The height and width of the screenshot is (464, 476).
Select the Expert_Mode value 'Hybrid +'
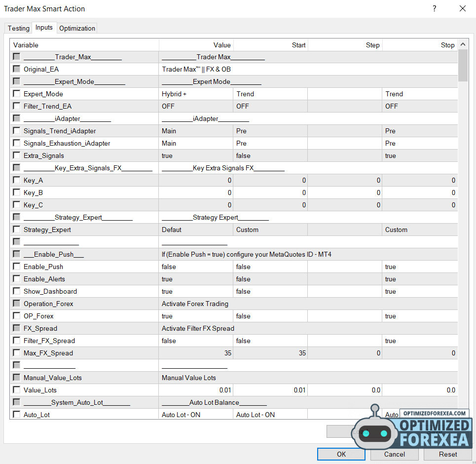(x=196, y=94)
